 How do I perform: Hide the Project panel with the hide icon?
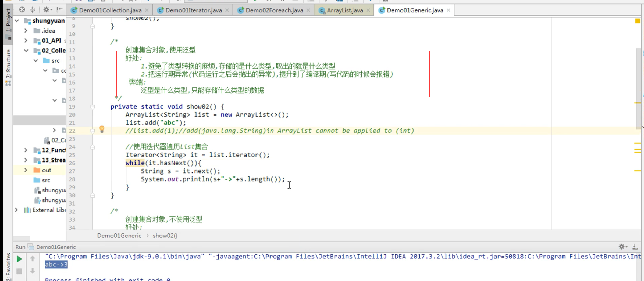59,10
